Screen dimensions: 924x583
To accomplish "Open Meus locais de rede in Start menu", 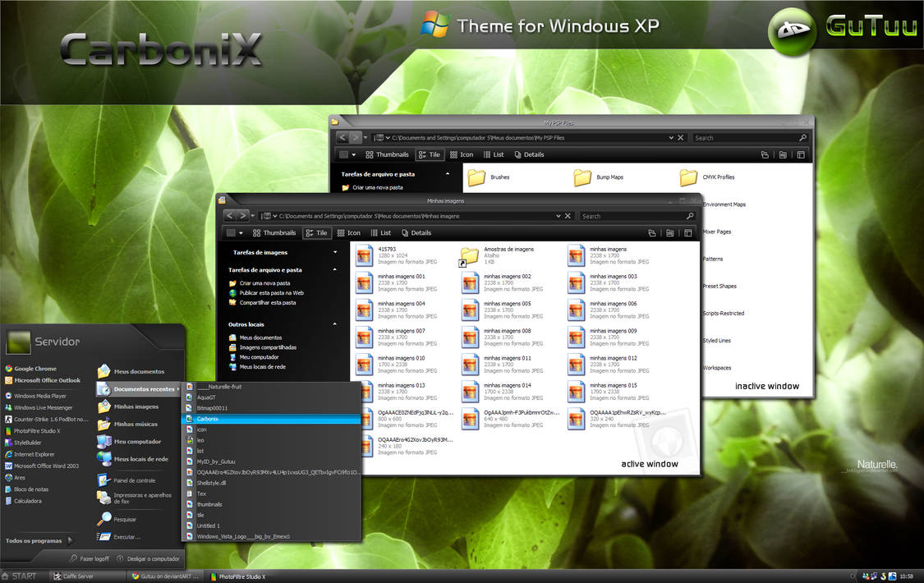I will point(133,459).
